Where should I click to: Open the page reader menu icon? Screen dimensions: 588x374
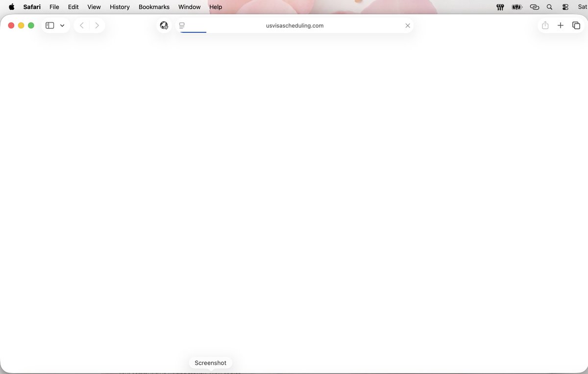[182, 25]
